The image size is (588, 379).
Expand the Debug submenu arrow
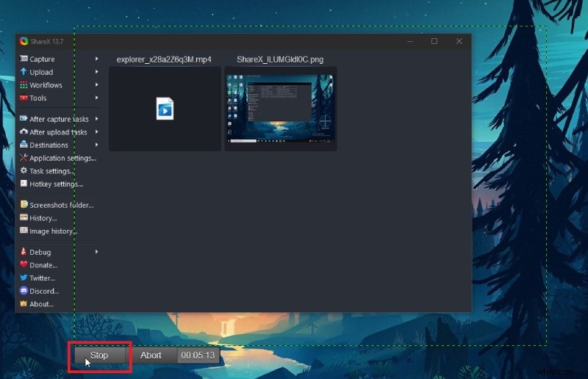(97, 251)
